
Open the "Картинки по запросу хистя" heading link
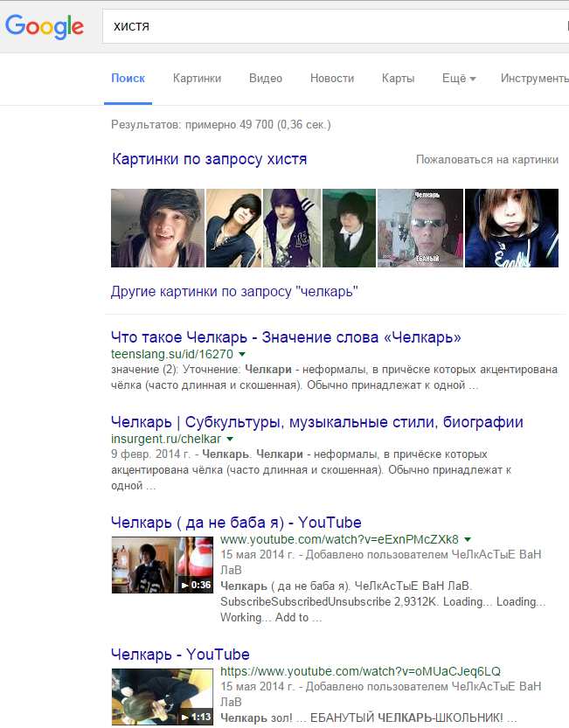tap(210, 160)
